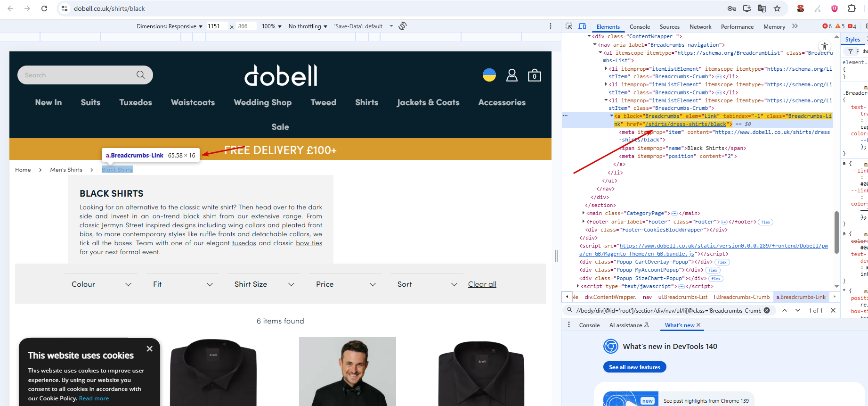
Task: Open the No throttling dropdown
Action: (x=308, y=26)
